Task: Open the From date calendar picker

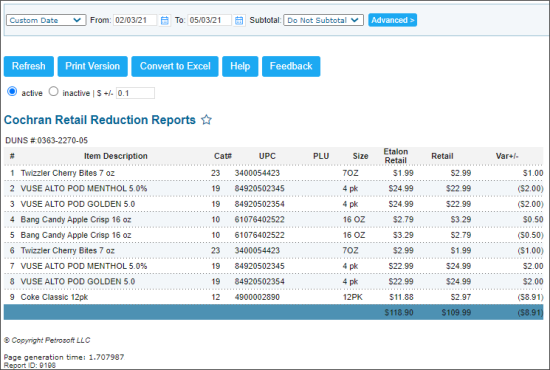Action: (x=165, y=20)
